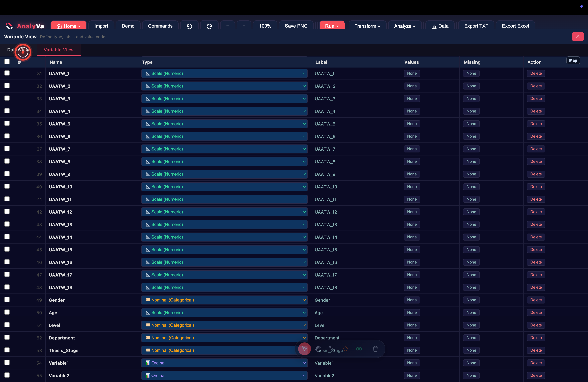Click the Label column header

(321, 62)
